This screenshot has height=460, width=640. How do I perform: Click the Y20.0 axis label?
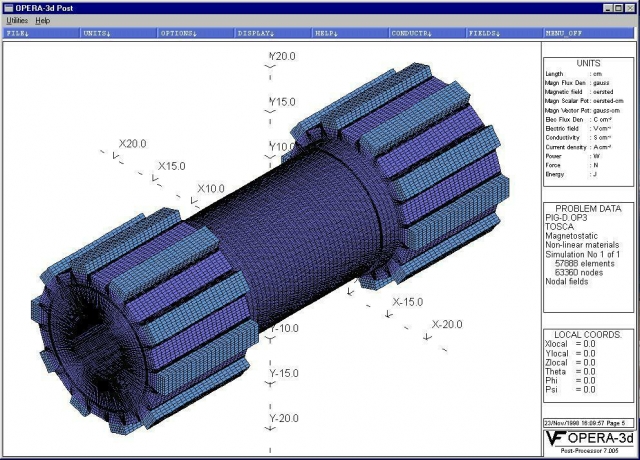(x=281, y=57)
